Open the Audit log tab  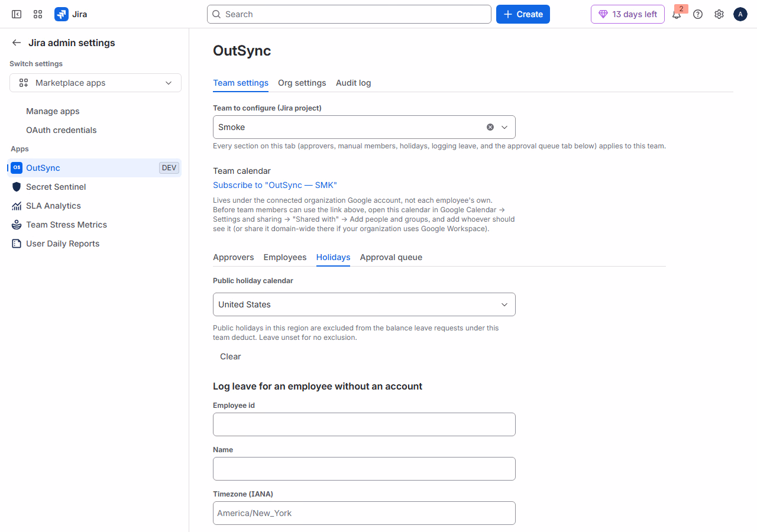(354, 83)
